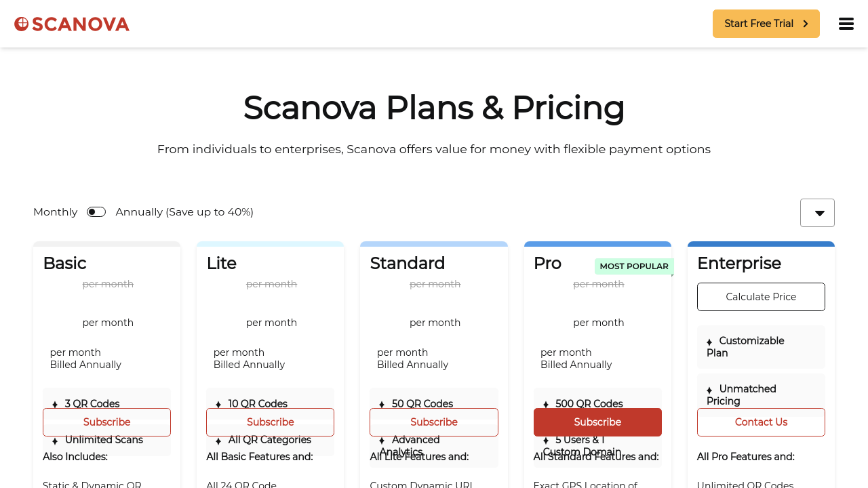This screenshot has width=868, height=488.
Task: Subscribe to the Standard plan
Action: (433, 422)
